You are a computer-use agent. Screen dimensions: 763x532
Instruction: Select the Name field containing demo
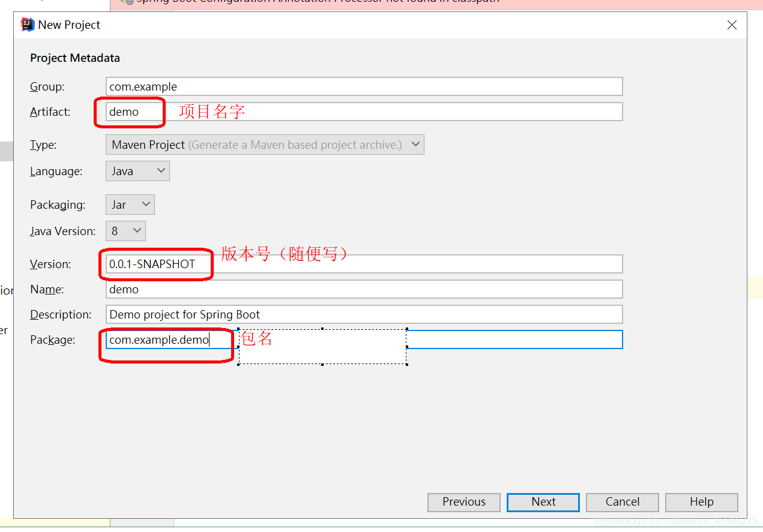[x=364, y=289]
